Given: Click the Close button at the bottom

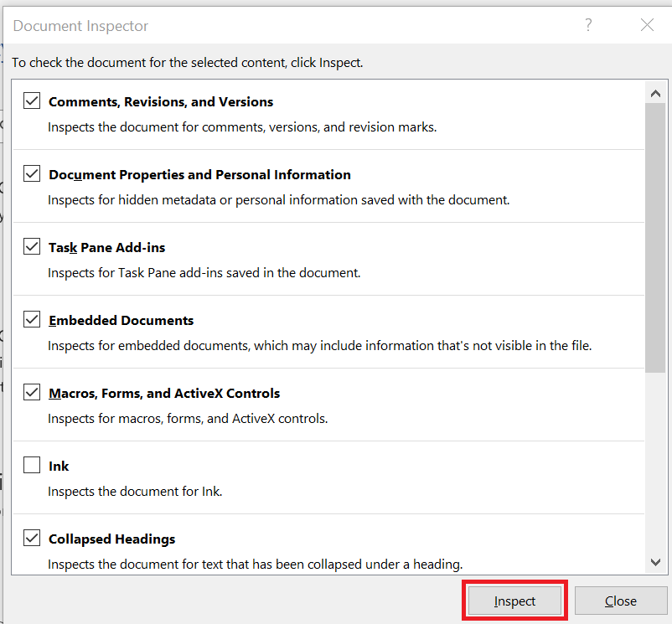Looking at the screenshot, I should pos(621,601).
